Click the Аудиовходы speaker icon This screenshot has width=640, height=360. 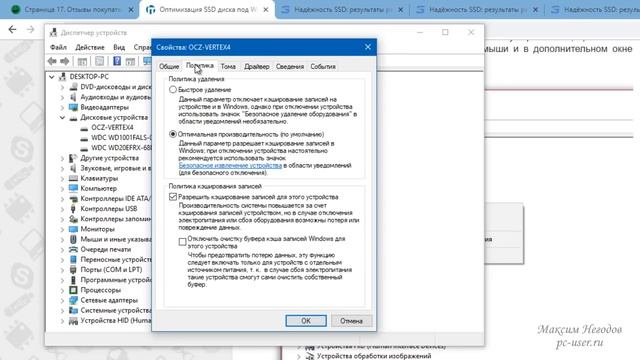(73, 97)
